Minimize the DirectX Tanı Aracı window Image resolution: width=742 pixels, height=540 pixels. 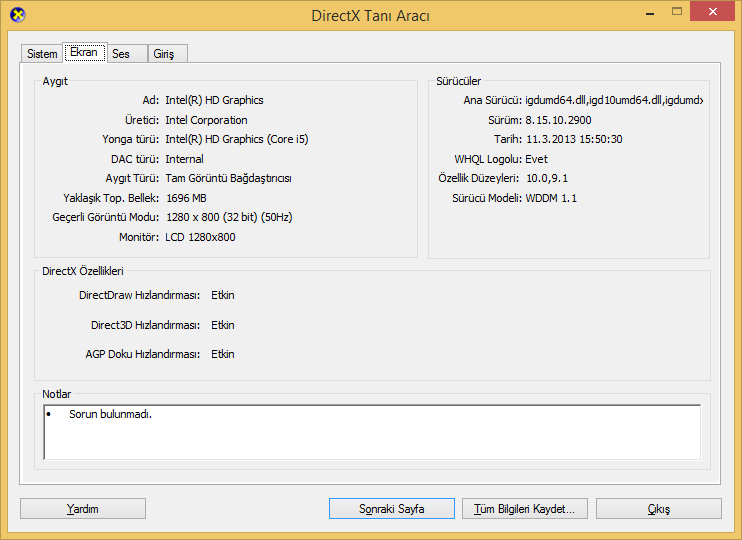point(650,12)
